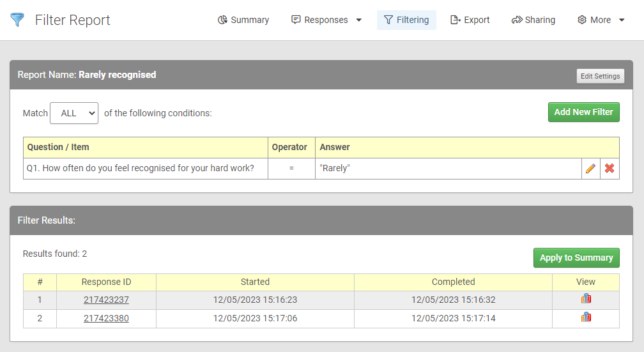
Task: Open response ID 217423237 link
Action: point(106,300)
